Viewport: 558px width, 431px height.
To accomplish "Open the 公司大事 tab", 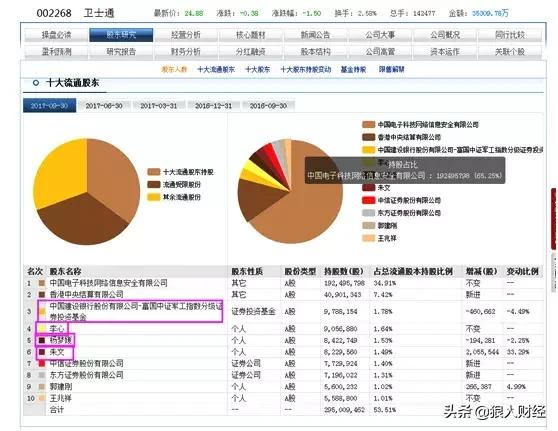I will [380, 35].
